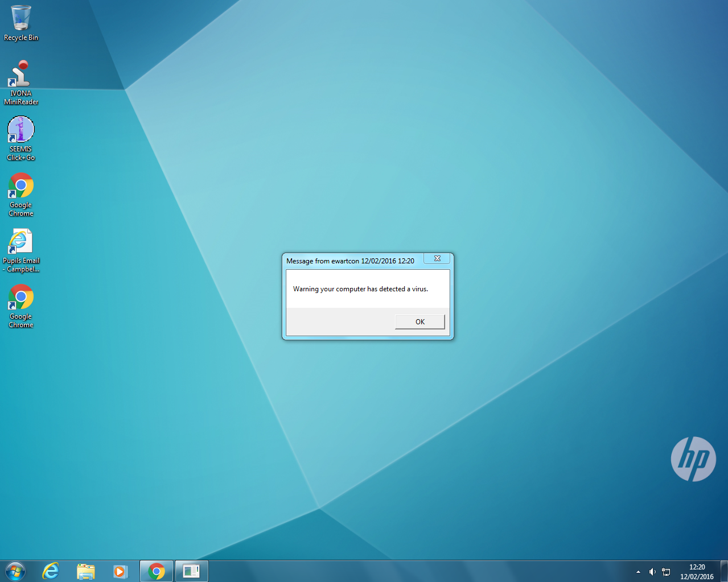Select the Pupils Email shortcut icon

tap(21, 250)
